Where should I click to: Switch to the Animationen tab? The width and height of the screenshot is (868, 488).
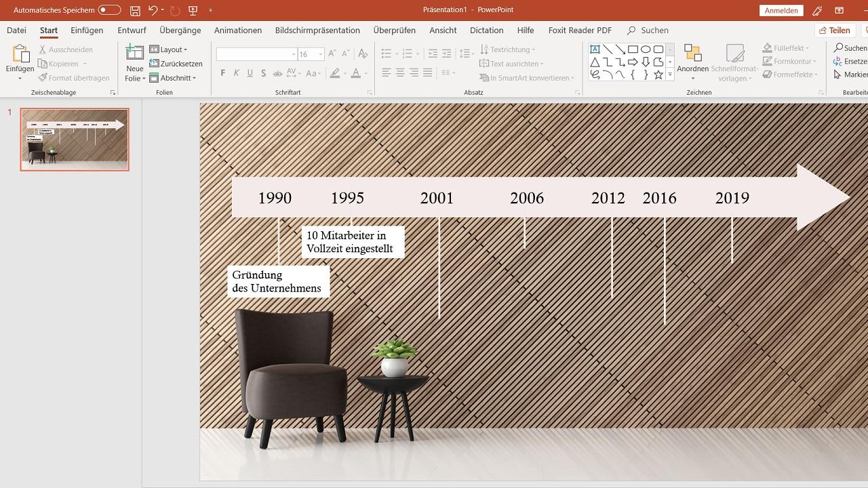click(238, 30)
